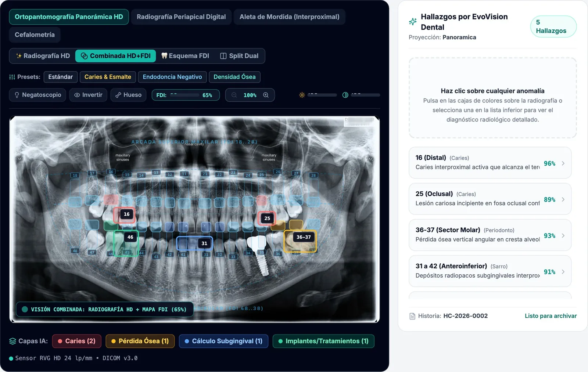588x372 pixels.
Task: Expand the 25 (Oclusal) finding chevron
Action: 563,199
